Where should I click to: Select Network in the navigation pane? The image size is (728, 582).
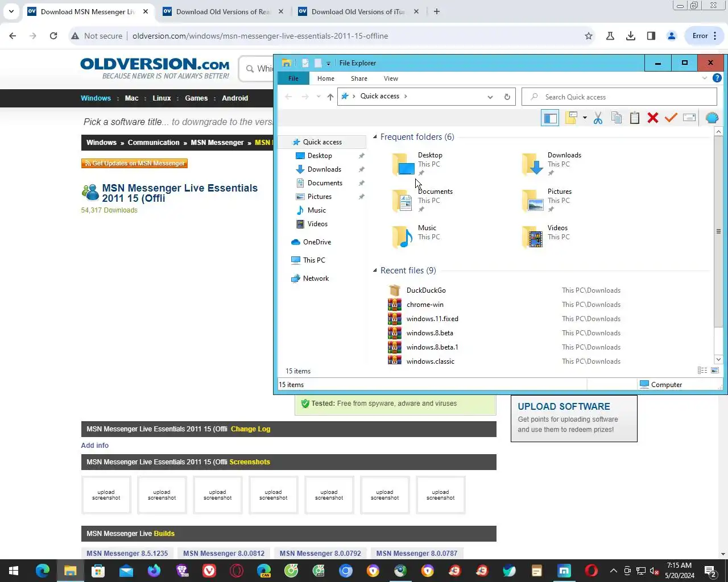point(316,278)
